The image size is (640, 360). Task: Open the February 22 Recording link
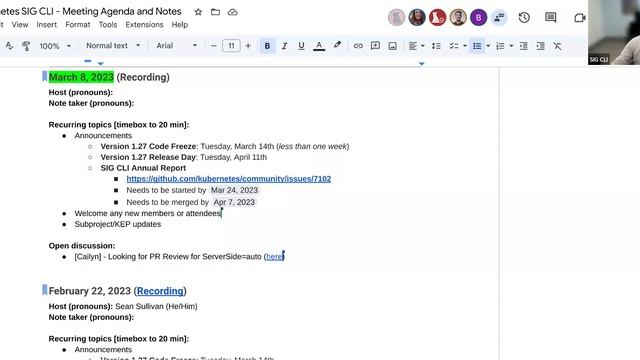pyautogui.click(x=160, y=291)
